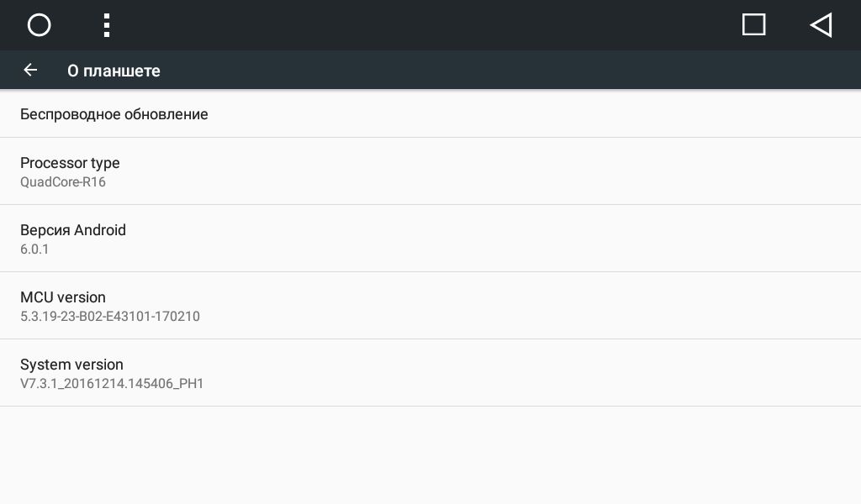Screen dimensions: 861x504
Task: Click the V7.3.1_20161214.145406_PH1 build string
Action: point(112,383)
